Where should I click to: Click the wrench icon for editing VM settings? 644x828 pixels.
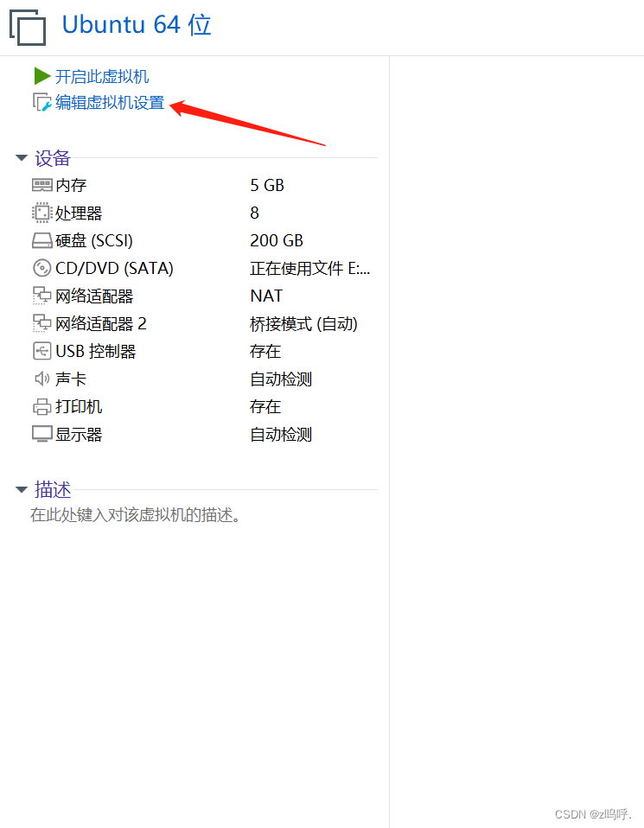42,103
